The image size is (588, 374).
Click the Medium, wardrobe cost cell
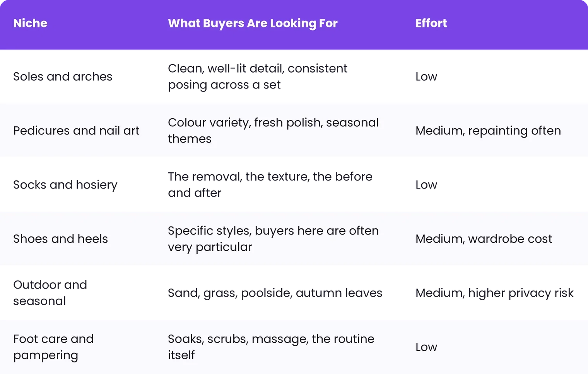pos(484,239)
